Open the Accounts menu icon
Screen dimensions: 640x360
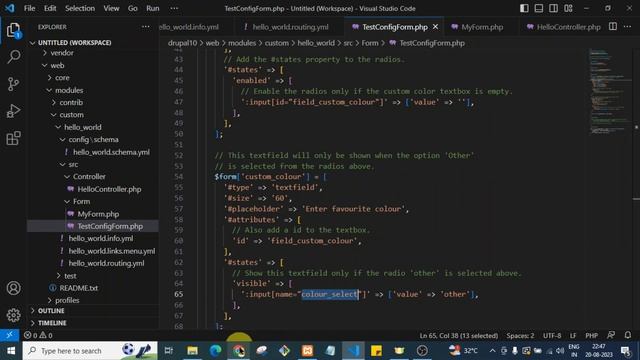pos(13,288)
